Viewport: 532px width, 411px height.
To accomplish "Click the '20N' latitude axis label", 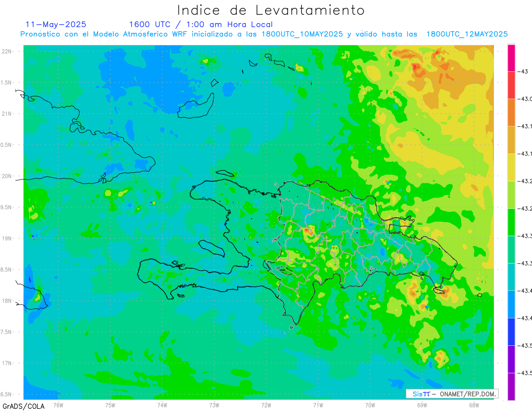I will coord(7,176).
